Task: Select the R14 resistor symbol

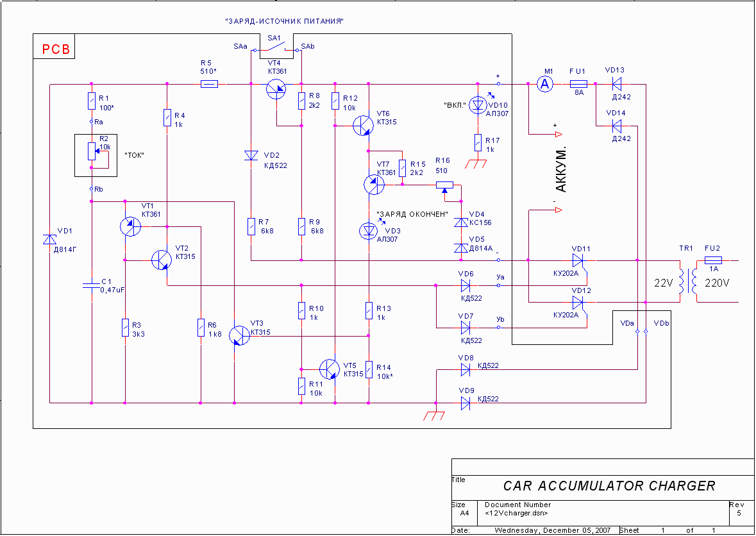Action: 368,370
